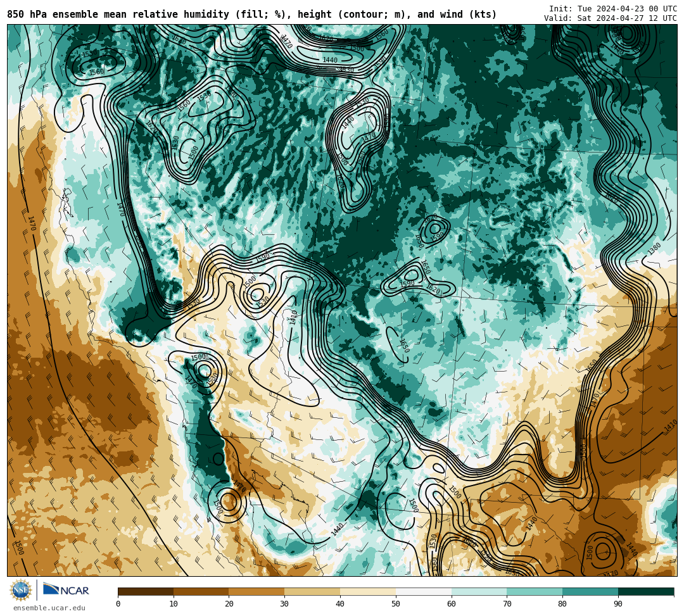Click the ensemble.ucar.edu text
Image resolution: width=684 pixels, height=616 pixels.
coord(49,608)
